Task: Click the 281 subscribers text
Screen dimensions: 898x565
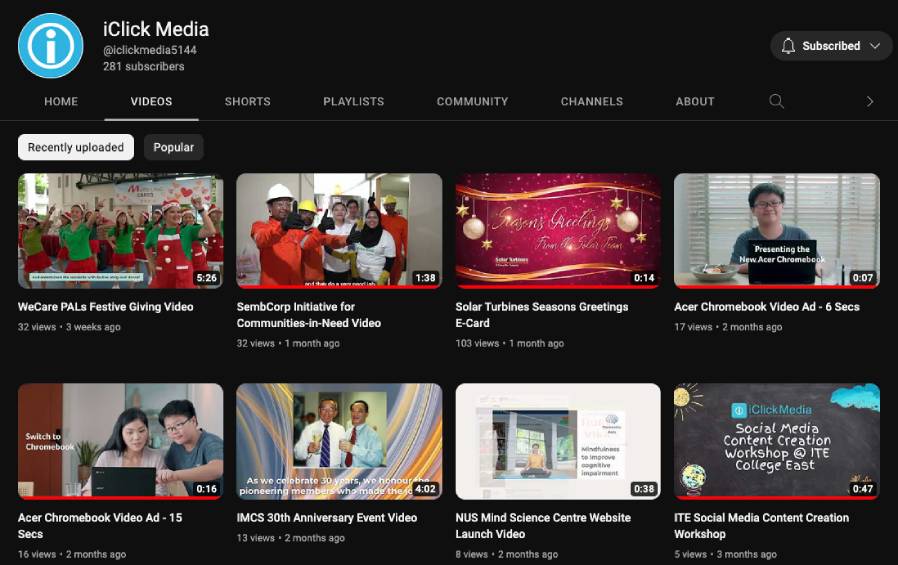Action: 144,66
